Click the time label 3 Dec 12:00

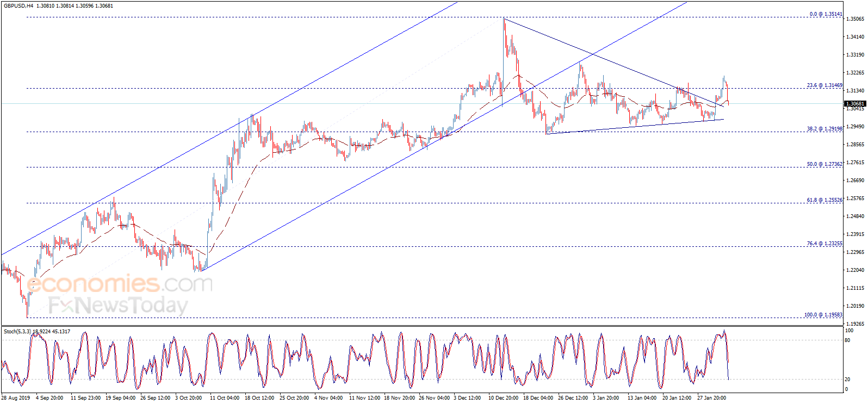pos(467,398)
